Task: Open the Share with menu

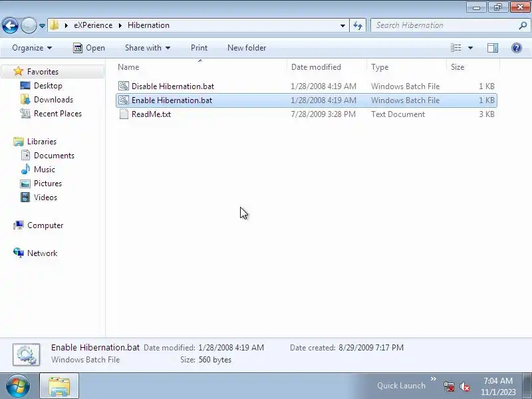Action: coord(147,48)
